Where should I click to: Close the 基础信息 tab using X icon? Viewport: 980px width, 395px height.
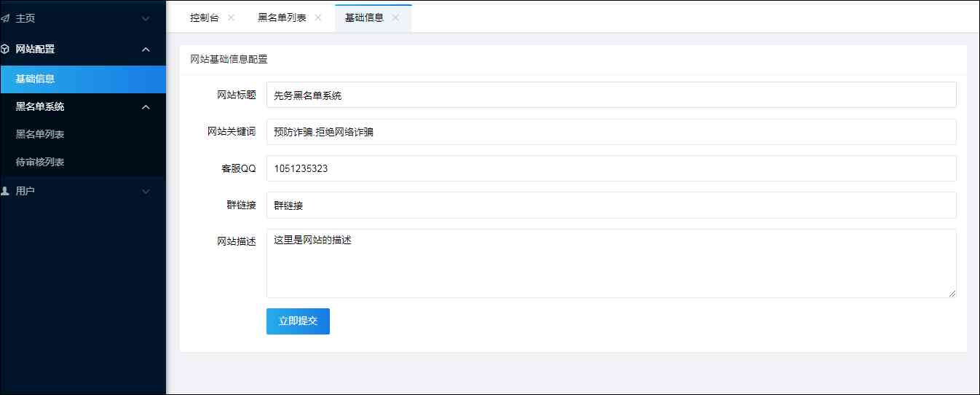pyautogui.click(x=395, y=18)
